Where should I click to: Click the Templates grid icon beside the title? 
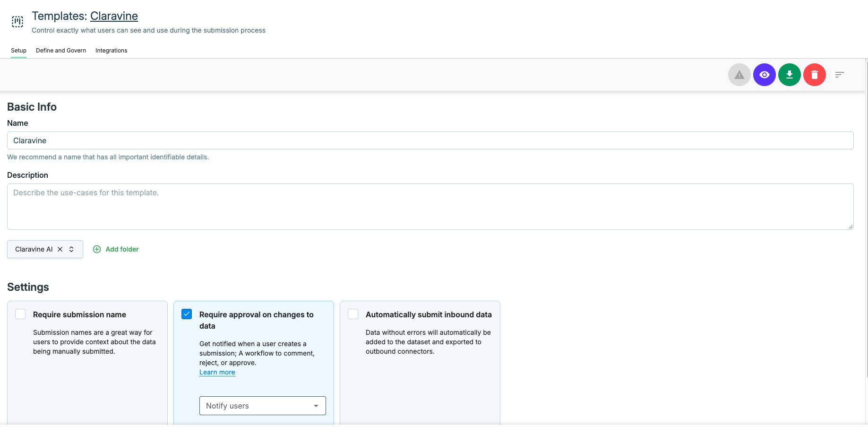pos(17,22)
